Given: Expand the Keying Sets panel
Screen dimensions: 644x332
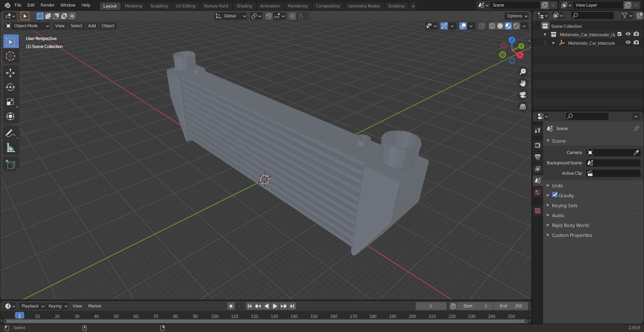Looking at the screenshot, I should (x=564, y=205).
